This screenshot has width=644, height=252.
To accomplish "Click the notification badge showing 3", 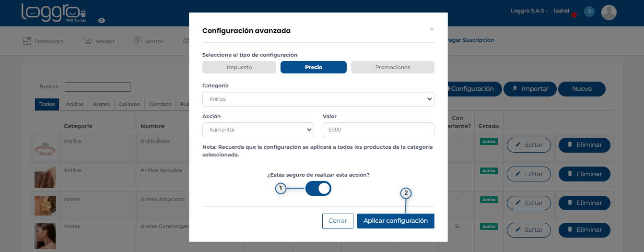I will coord(589,12).
